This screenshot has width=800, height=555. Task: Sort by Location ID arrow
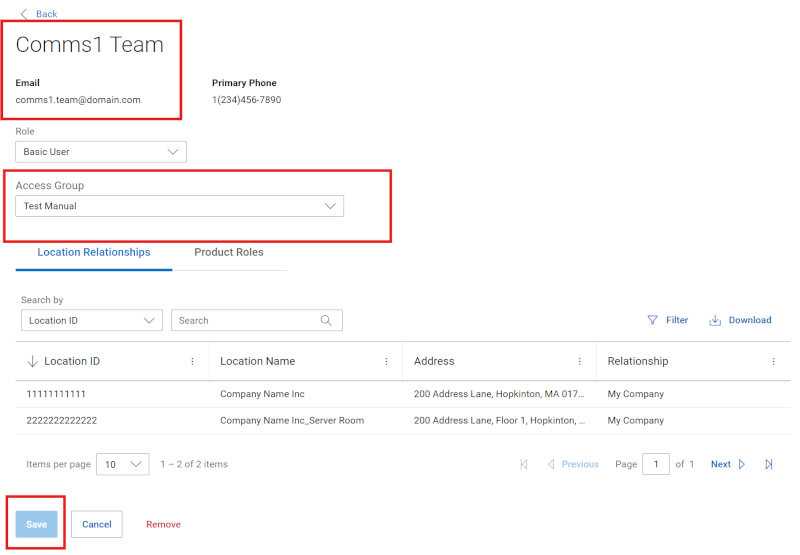click(x=32, y=361)
